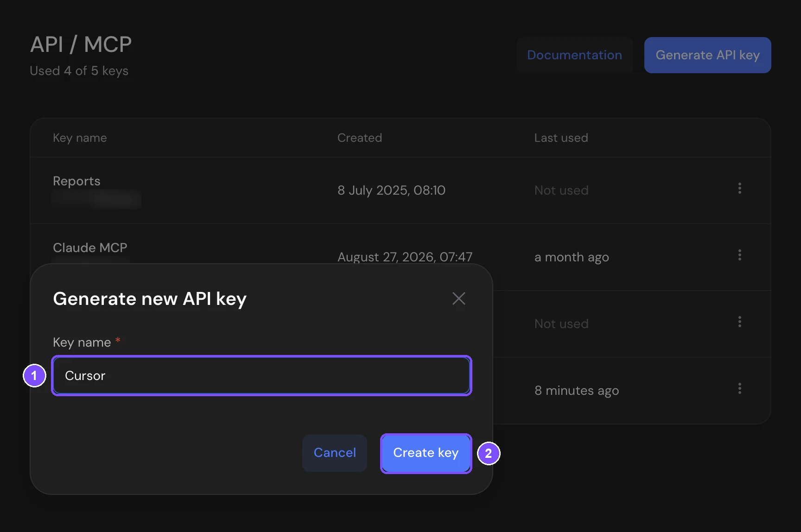
Task: Click the 'August 27, 2026, 07:47' date
Action: 405,257
